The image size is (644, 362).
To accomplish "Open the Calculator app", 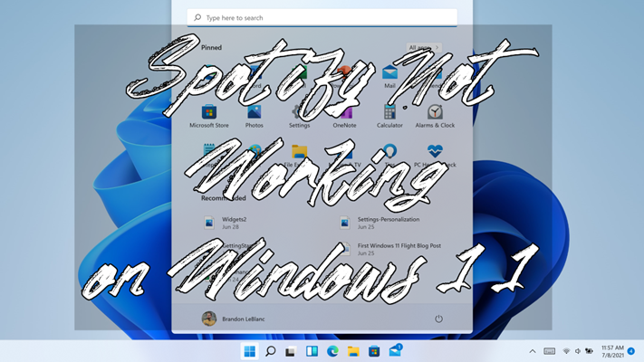I will 389,116.
